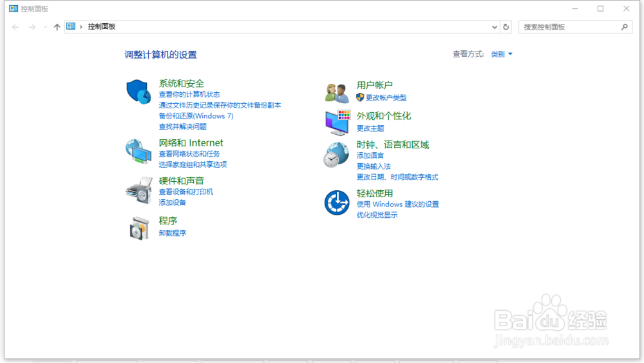The width and height of the screenshot is (644, 363).
Task: Click the Ease of Access blue icon
Action: point(337,202)
